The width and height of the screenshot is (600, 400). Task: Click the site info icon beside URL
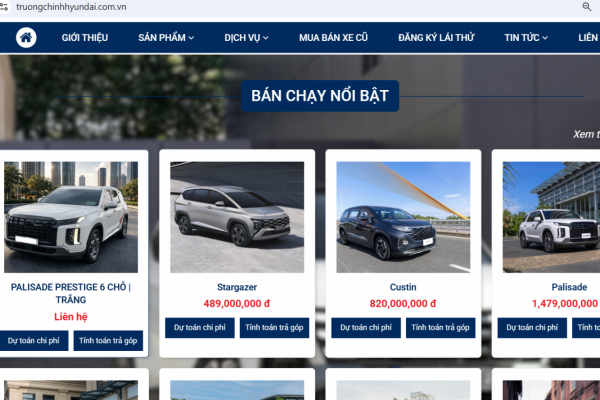(6, 7)
